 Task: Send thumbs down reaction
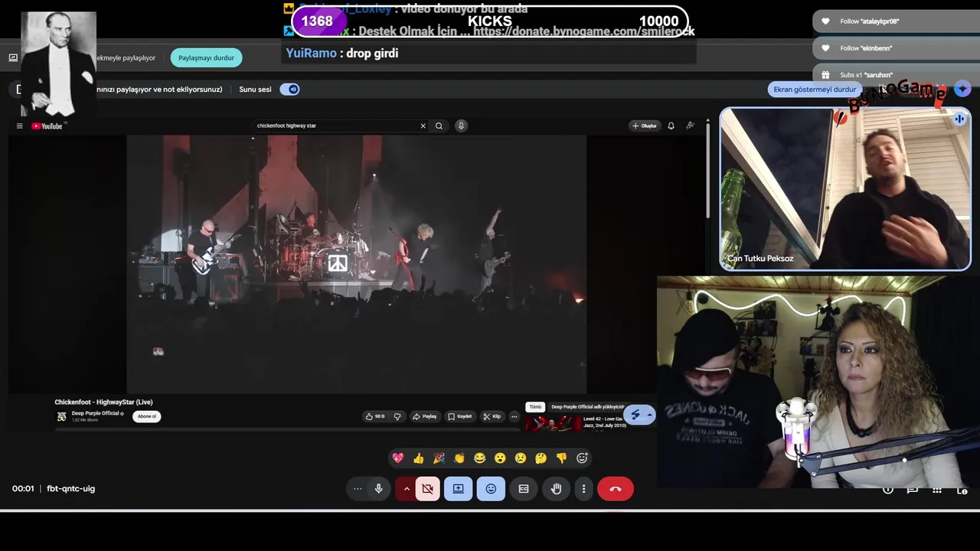click(561, 458)
